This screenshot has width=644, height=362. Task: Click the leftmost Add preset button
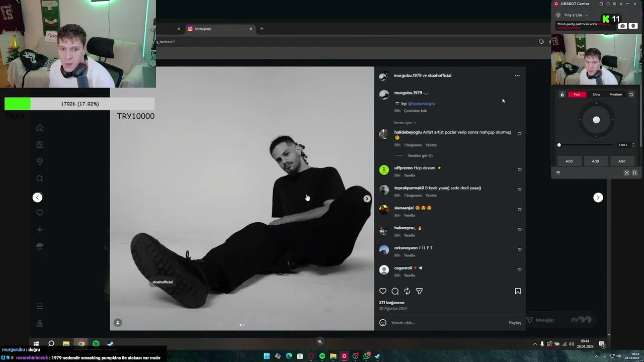click(x=569, y=161)
